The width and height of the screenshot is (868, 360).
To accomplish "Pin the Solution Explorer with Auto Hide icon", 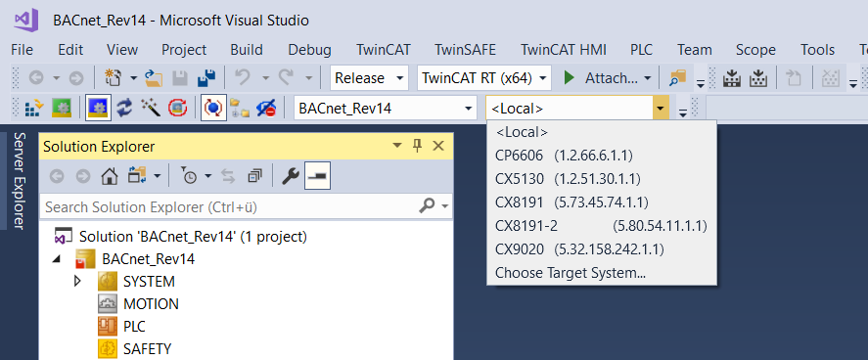I will [418, 146].
